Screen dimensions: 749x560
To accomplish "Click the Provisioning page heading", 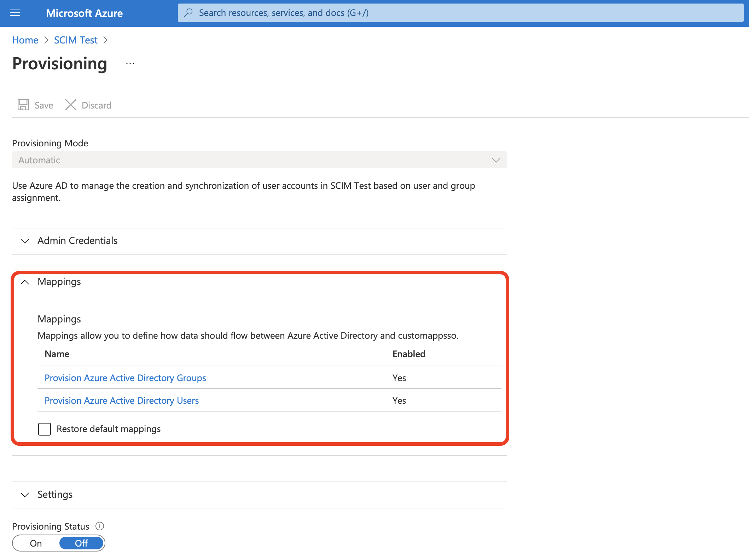I will pyautogui.click(x=60, y=64).
